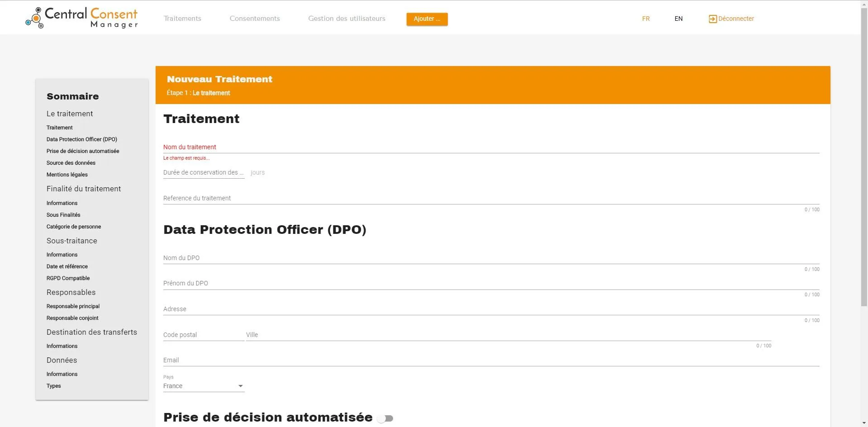This screenshot has height=427, width=868.
Task: Jump to Mentions légales section
Action: pyautogui.click(x=67, y=175)
